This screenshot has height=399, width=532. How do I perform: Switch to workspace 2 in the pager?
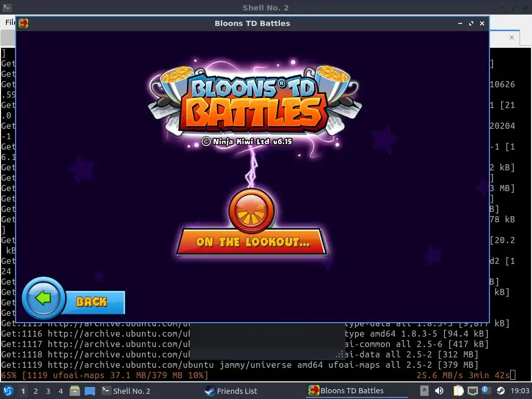[36, 391]
